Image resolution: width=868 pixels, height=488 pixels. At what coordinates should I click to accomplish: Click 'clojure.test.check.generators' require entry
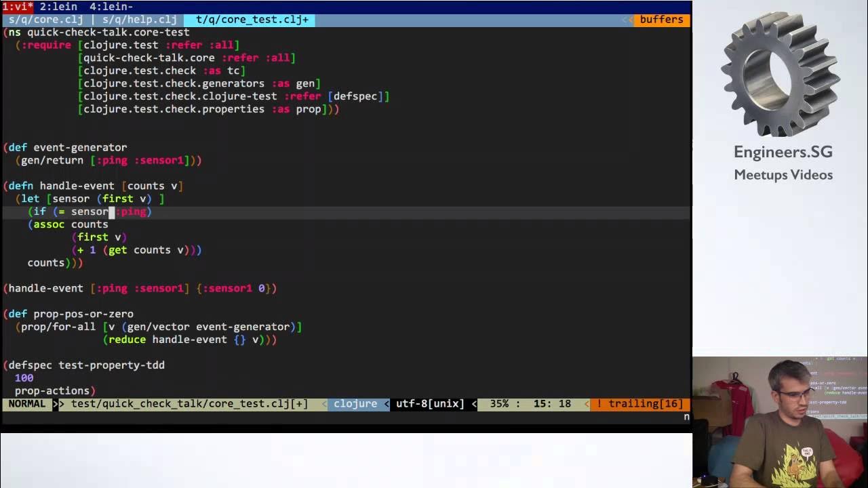click(x=174, y=84)
